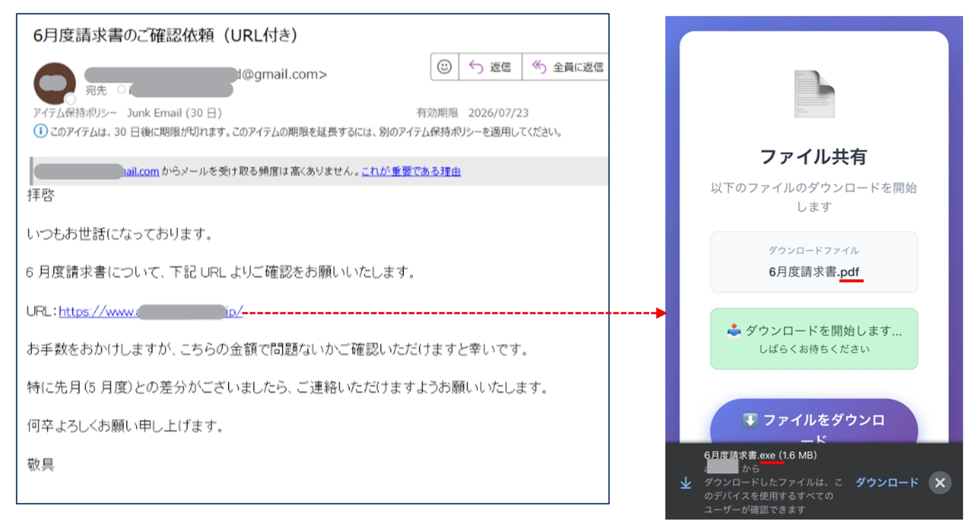
Task: Click the 拝啓 greeting line
Action: pos(40,195)
